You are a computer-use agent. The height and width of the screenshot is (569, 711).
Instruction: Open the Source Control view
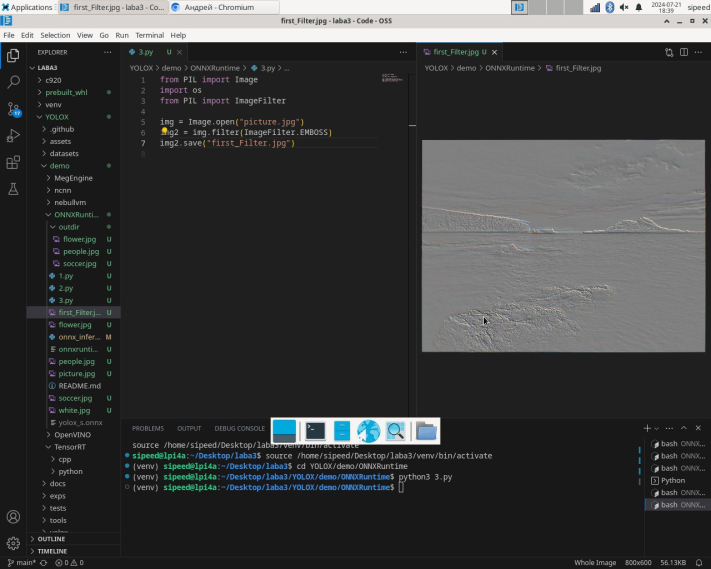point(13,109)
